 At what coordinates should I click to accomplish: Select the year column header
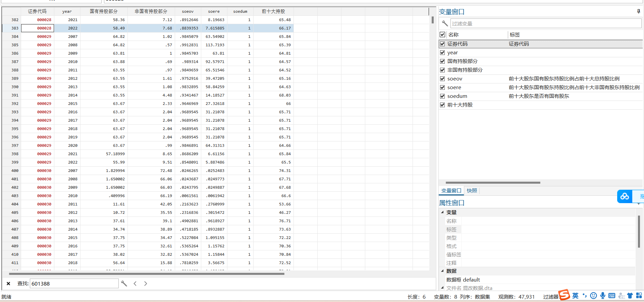67,11
